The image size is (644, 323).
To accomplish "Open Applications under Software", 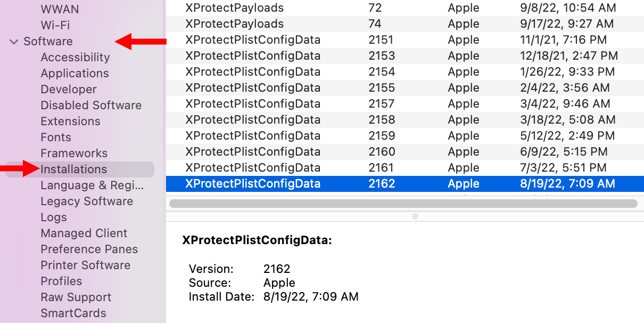I will point(75,74).
